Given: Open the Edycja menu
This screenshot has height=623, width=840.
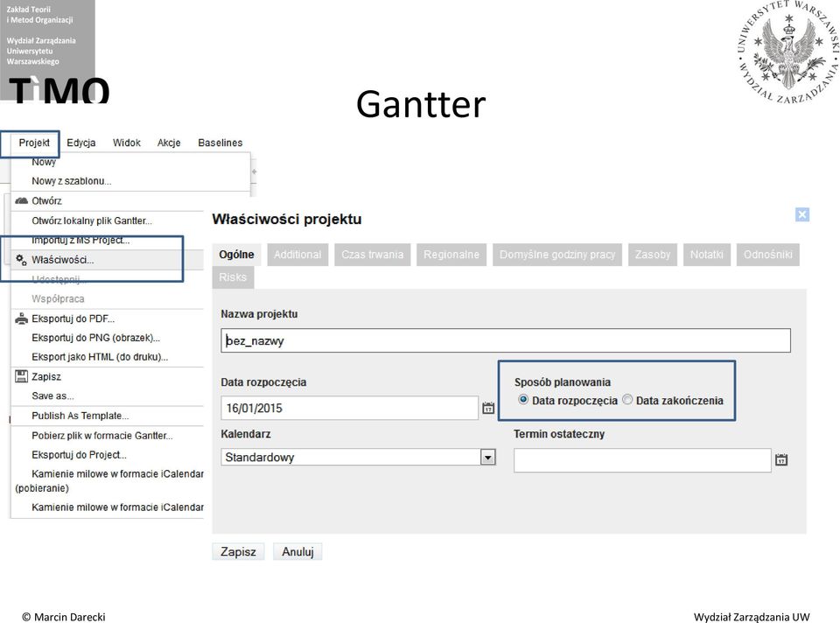Looking at the screenshot, I should (80, 143).
